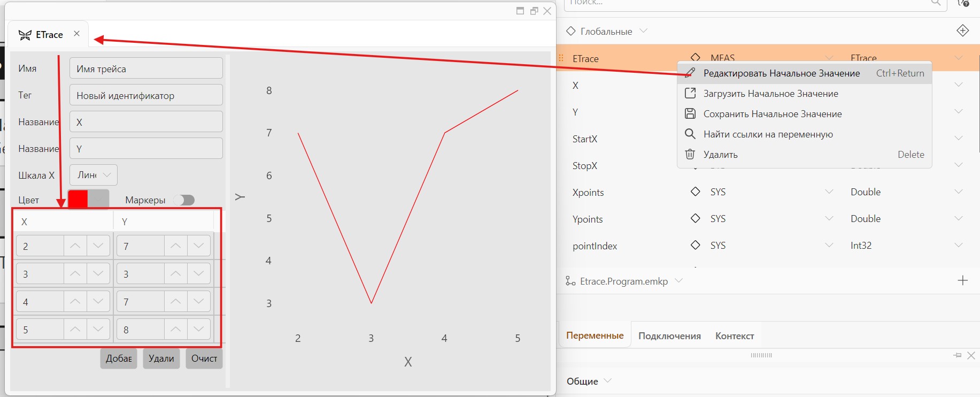Click the X column header

click(x=63, y=222)
